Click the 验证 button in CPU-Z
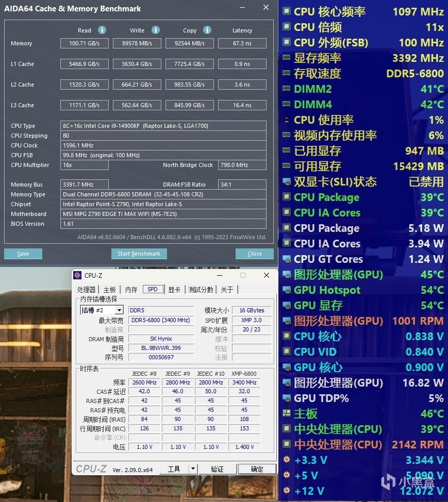The height and width of the screenshot is (502, 448). 218,469
